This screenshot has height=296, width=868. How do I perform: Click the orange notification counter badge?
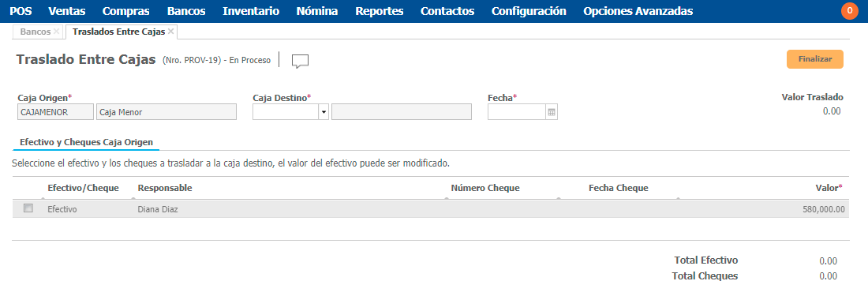pos(849,11)
